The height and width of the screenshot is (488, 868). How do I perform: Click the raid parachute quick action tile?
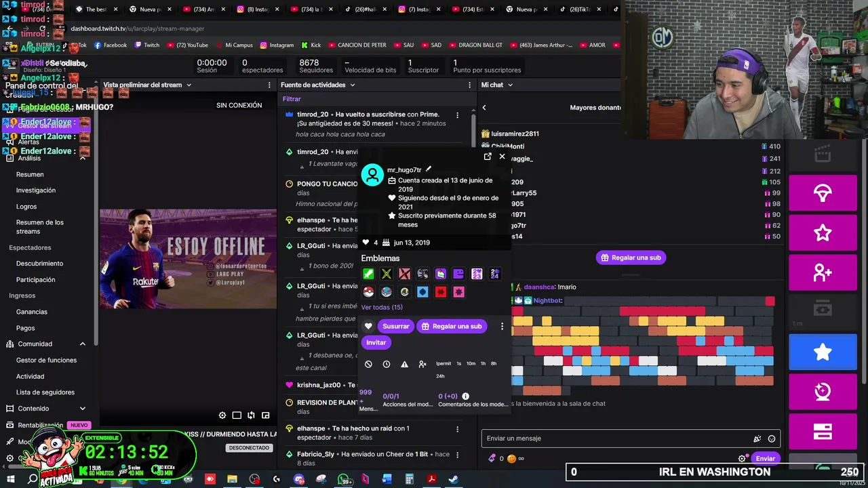[823, 193]
